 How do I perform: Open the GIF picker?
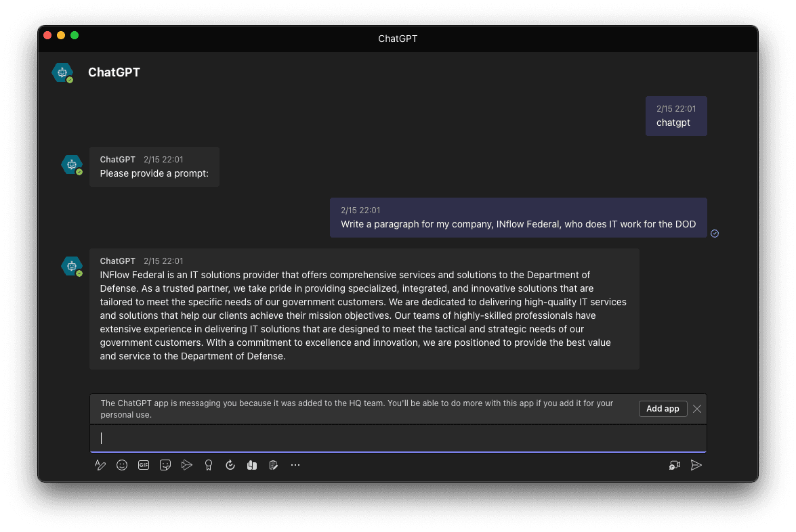[144, 465]
